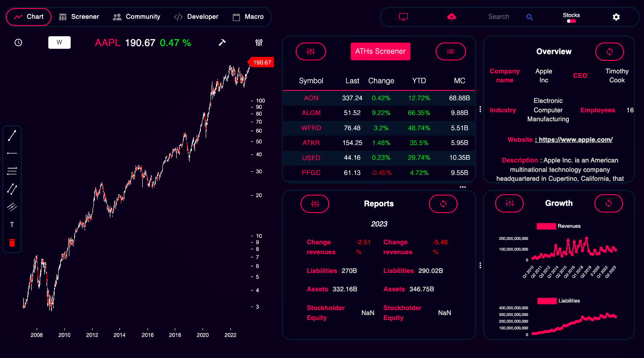Refresh the Growth panel
The image size is (644, 358).
click(x=609, y=203)
